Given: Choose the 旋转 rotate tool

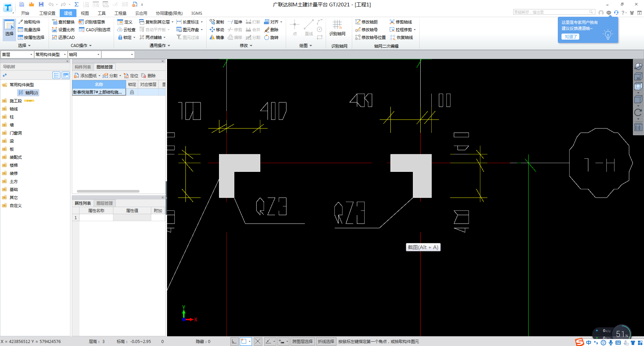Looking at the screenshot, I should pyautogui.click(x=271, y=37).
